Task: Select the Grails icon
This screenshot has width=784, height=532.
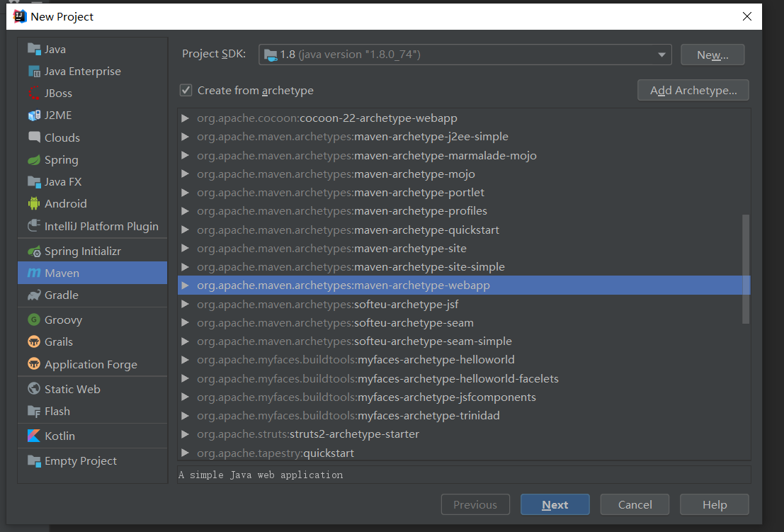Action: (x=34, y=341)
